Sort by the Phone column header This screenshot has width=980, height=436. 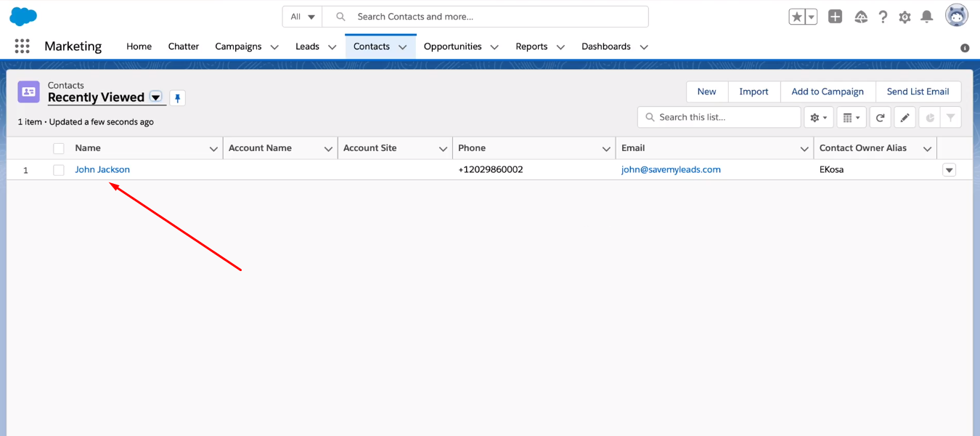[x=472, y=148]
